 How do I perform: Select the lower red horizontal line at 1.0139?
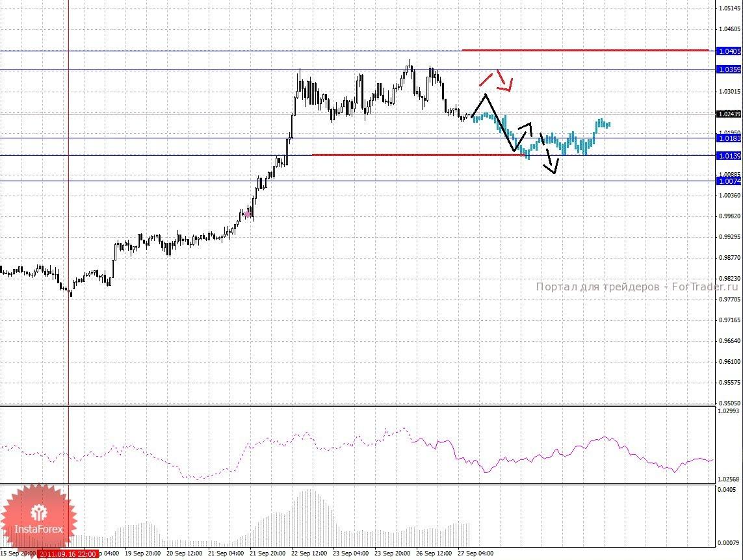click(419, 155)
